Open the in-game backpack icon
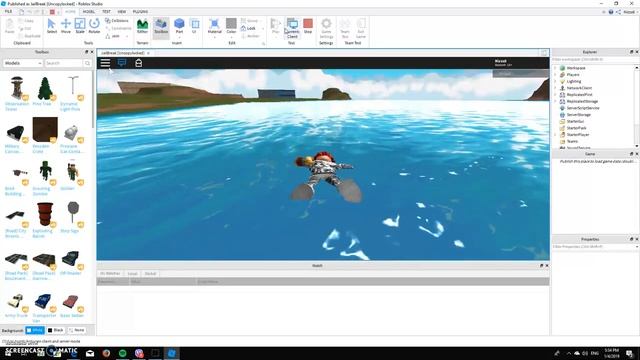This screenshot has width=640, height=360. tap(139, 63)
